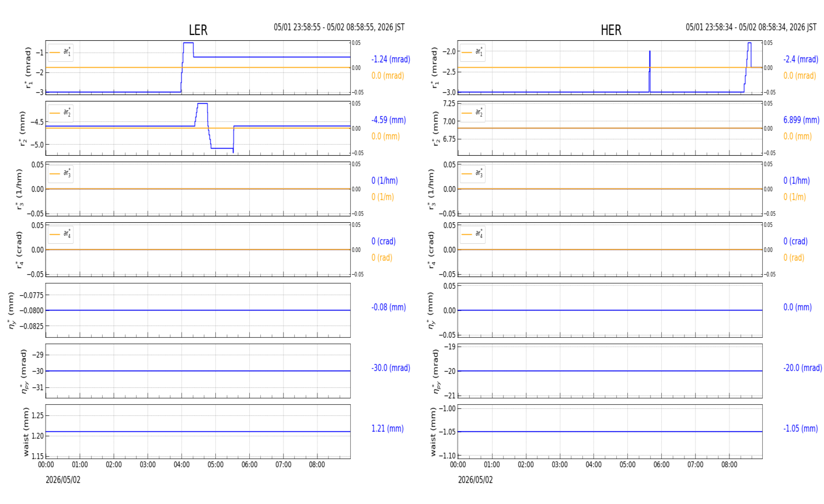Screen dimensions: 824x504
Task: Click the blue step peak in LER r1 plot
Action: pos(188,43)
